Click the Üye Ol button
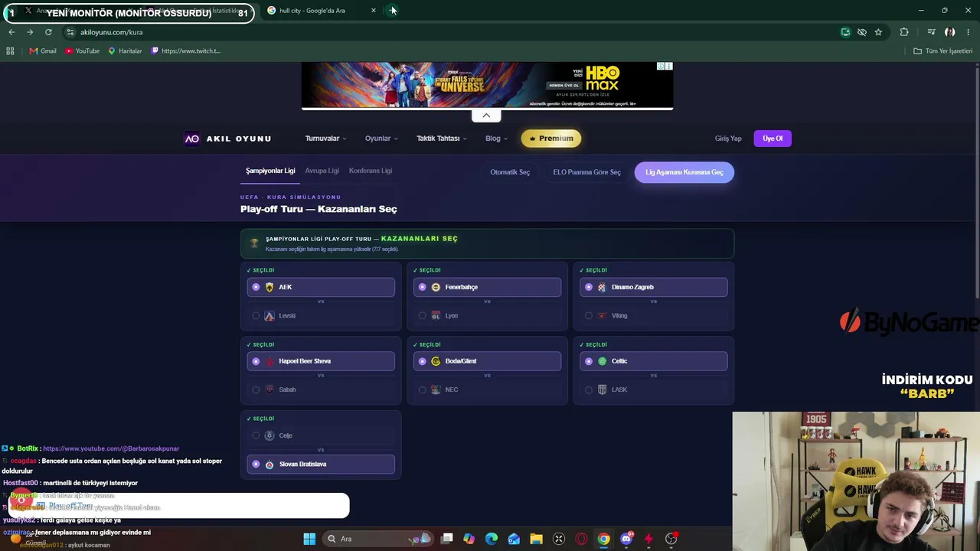Screen dimensions: 980x551 point(773,139)
